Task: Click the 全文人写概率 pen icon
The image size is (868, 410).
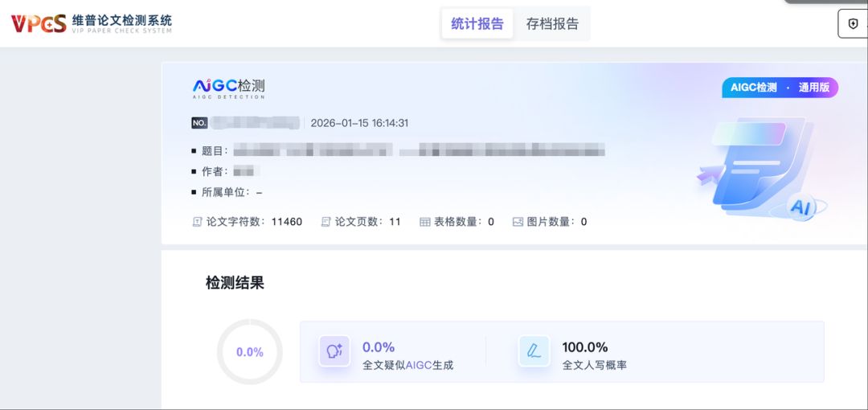Action: tap(534, 351)
